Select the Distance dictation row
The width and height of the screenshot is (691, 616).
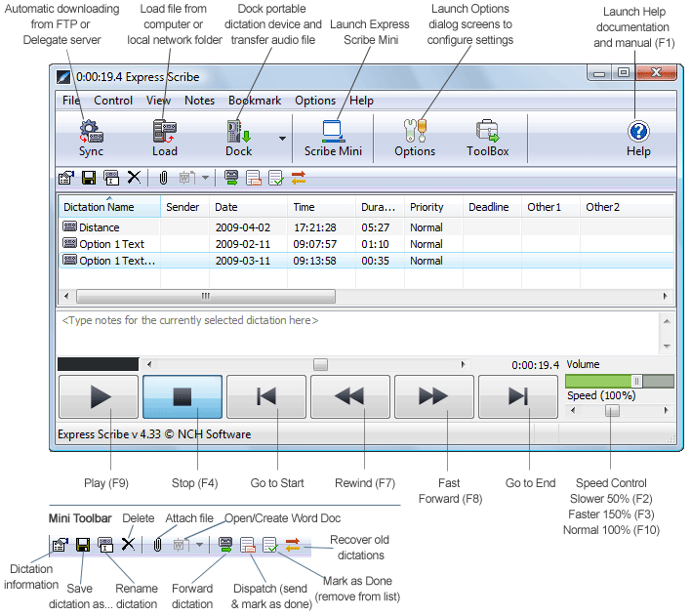[x=100, y=227]
